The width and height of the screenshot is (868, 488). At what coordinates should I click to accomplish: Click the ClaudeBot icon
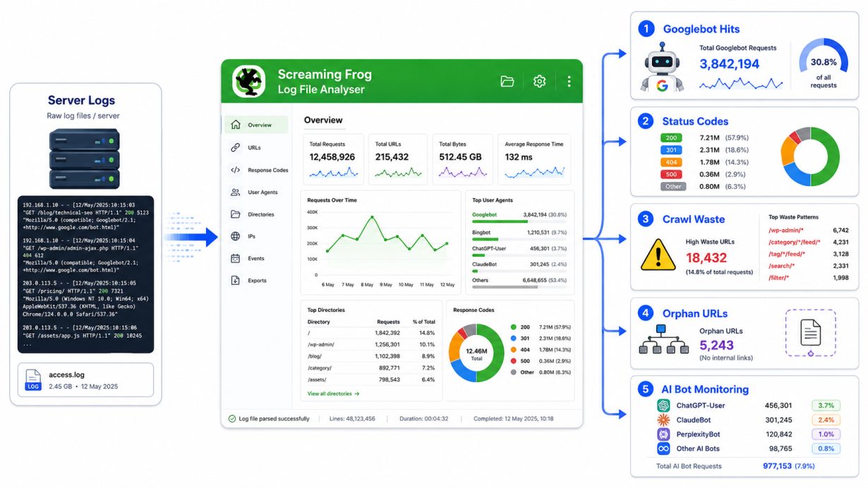pos(663,420)
